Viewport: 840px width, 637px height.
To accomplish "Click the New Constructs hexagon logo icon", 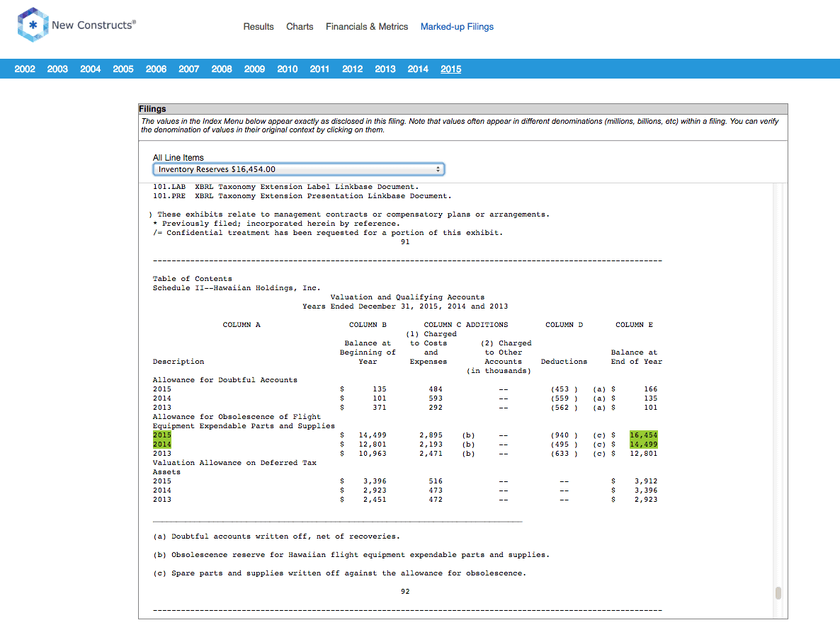I will click(x=33, y=25).
